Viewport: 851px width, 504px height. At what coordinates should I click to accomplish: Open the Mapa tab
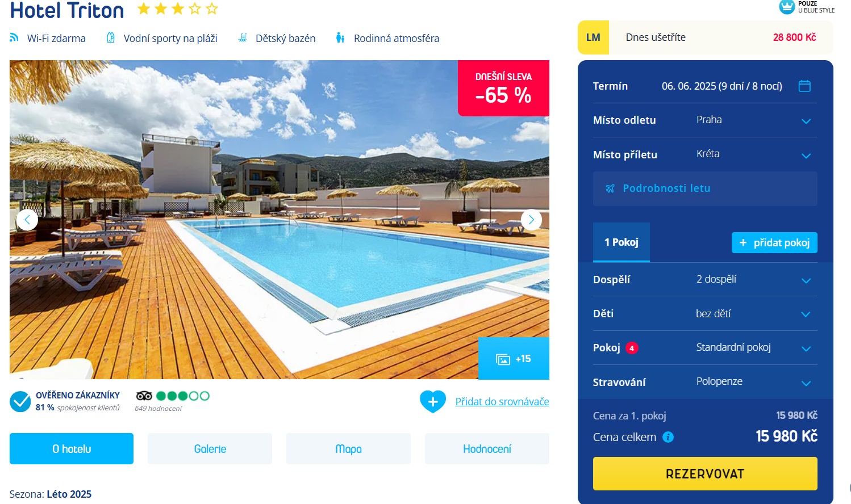tap(348, 449)
